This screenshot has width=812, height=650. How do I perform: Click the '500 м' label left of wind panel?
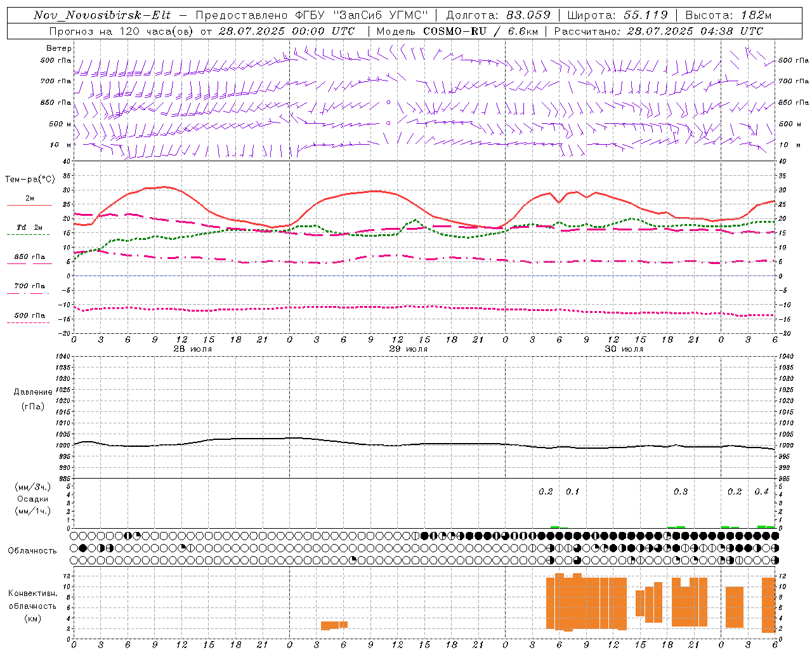coord(60,124)
